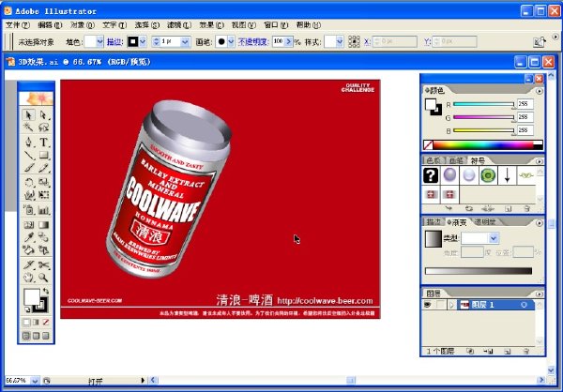Click target circle of 图层 1
This screenshot has width=563, height=392.
(x=524, y=305)
